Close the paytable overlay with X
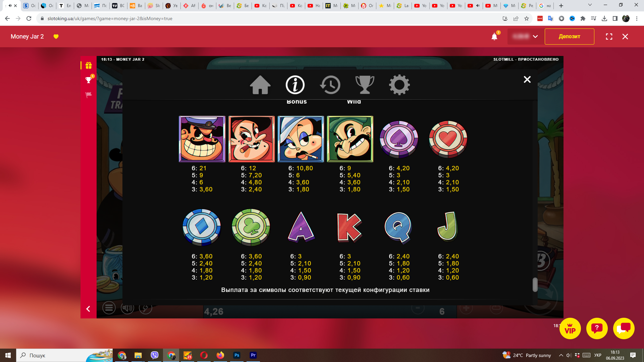 (x=527, y=79)
